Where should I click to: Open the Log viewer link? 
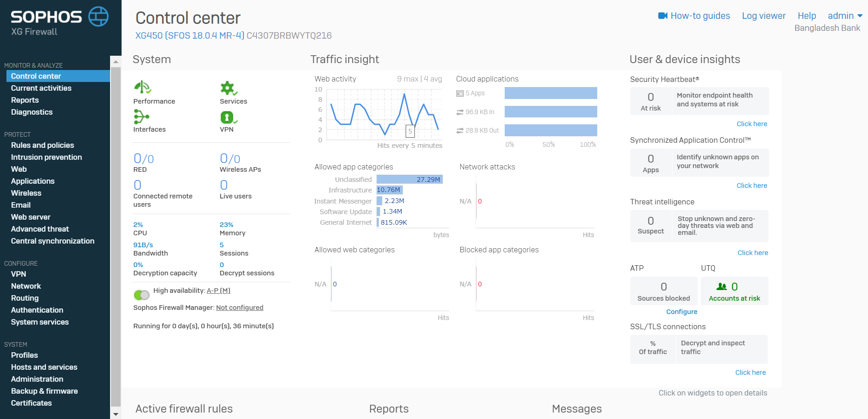click(x=763, y=16)
